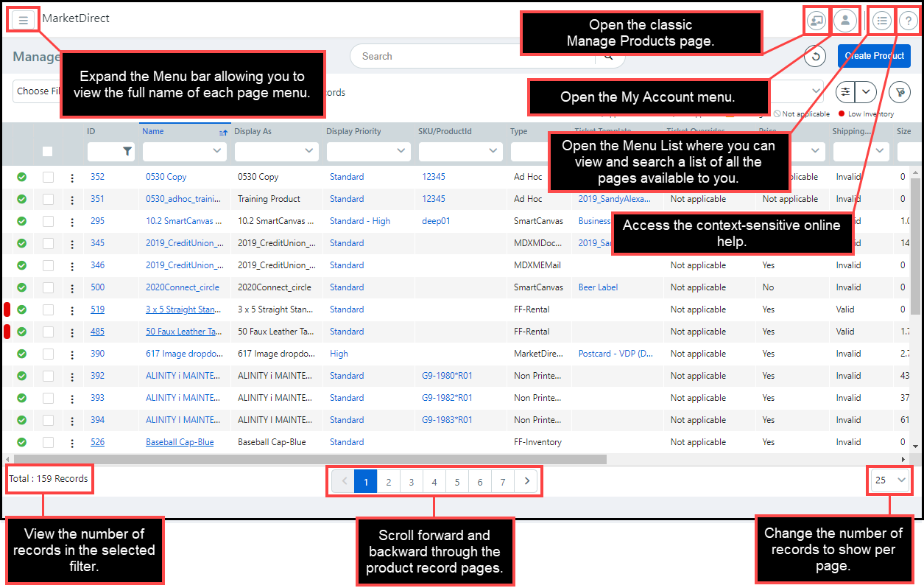Open the classic Manage Products page icon
Viewport: 924px width, 588px height.
(816, 21)
